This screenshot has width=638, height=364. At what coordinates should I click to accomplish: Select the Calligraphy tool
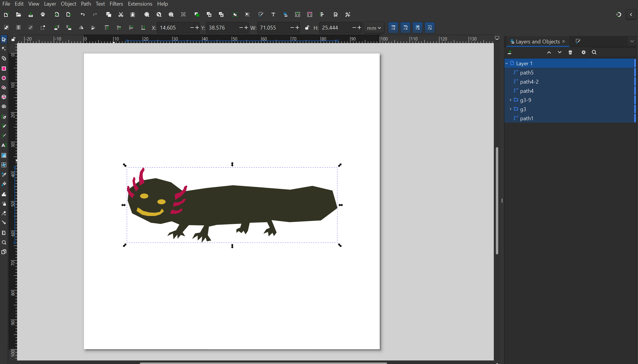[x=4, y=136]
